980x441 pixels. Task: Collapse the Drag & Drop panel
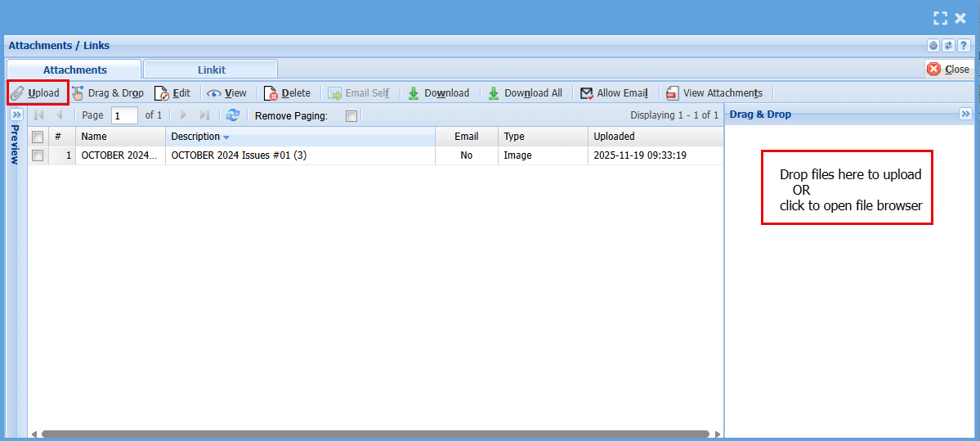965,113
